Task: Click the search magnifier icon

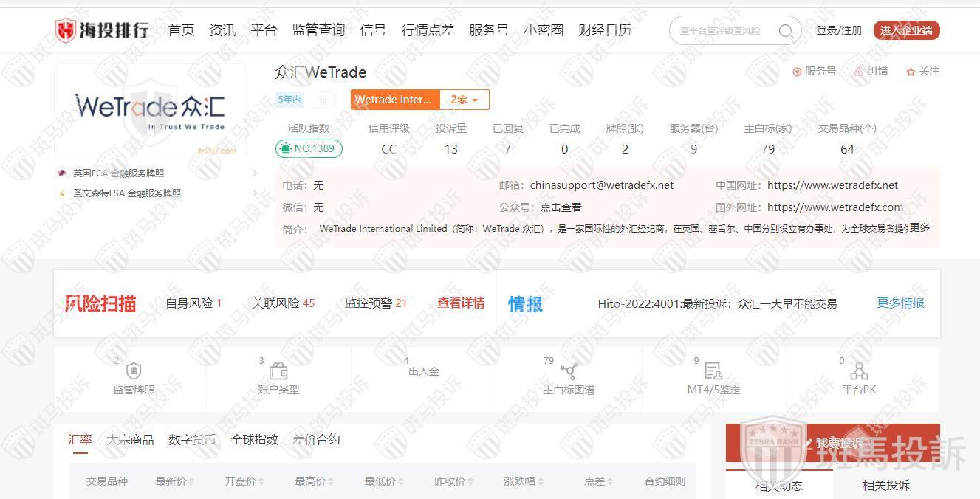Action: [786, 31]
